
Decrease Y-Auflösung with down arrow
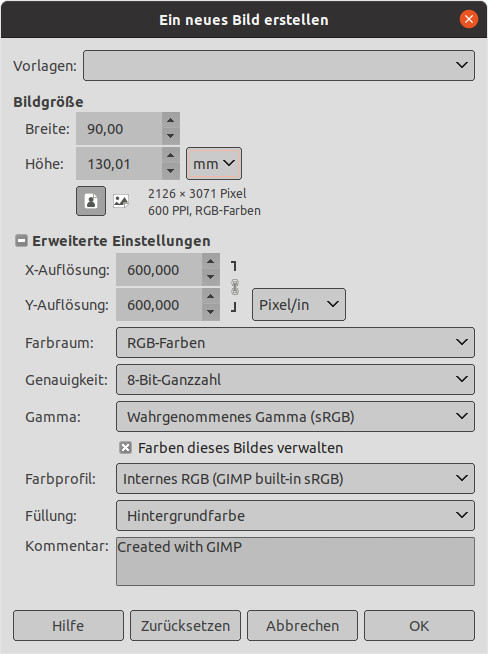click(211, 312)
